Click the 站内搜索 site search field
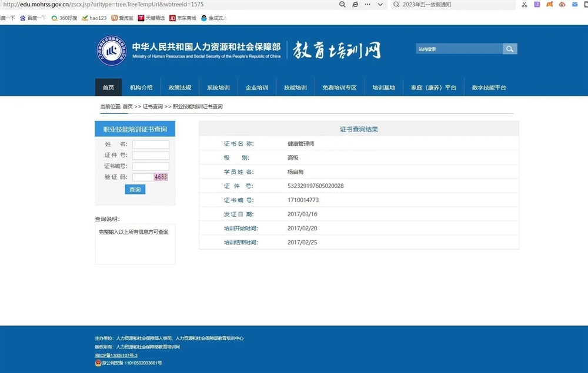 (459, 49)
